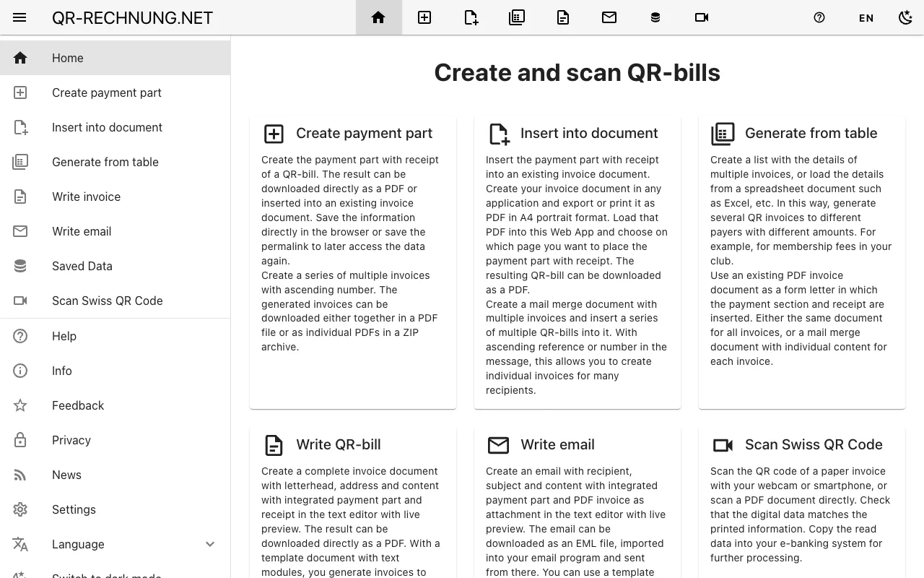Open help question-mark icon in header

[x=819, y=17]
